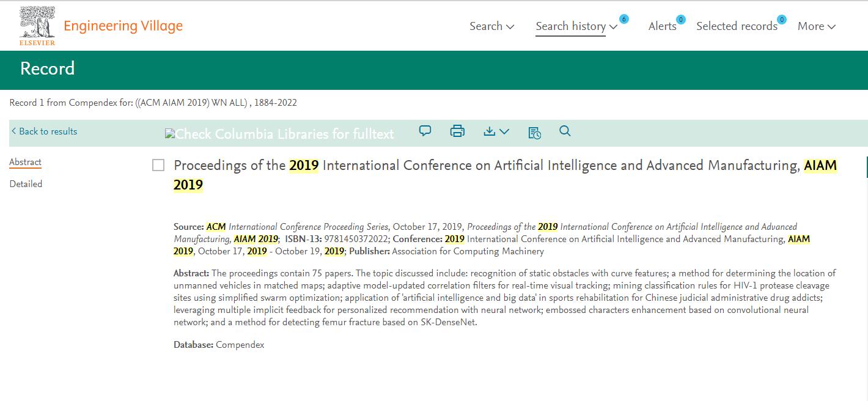The height and width of the screenshot is (401, 868).
Task: Click the Selected records count badge
Action: click(x=781, y=20)
